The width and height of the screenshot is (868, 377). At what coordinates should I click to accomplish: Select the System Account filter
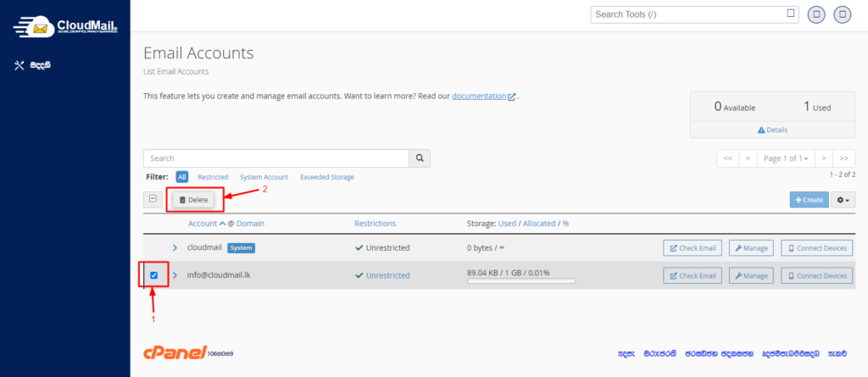point(264,177)
